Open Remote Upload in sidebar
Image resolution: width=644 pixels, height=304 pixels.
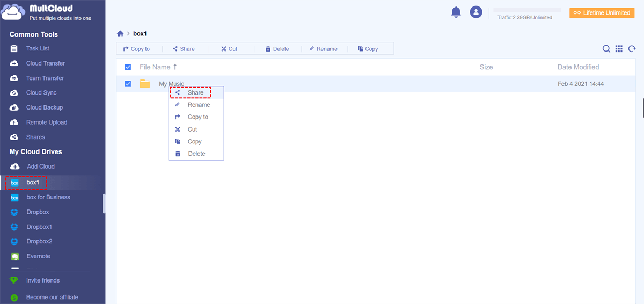pyautogui.click(x=47, y=122)
